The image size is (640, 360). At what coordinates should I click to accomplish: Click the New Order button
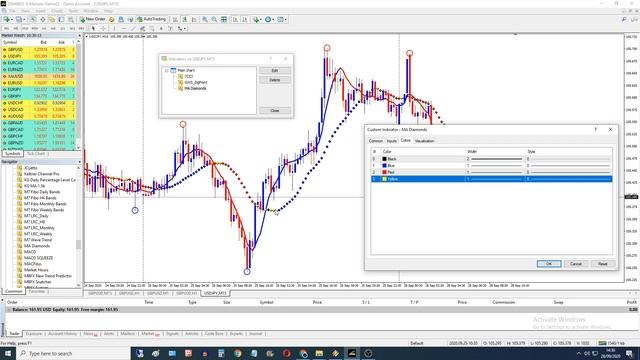pos(93,19)
